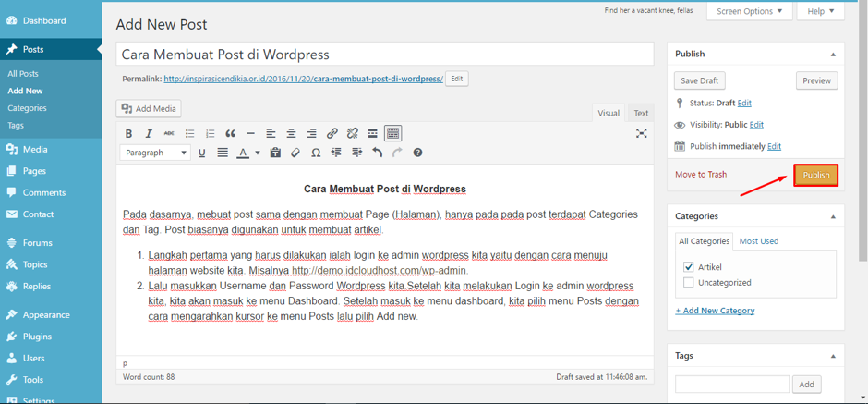Clear formatting with eraser icon
This screenshot has height=404, width=868.
[x=295, y=153]
